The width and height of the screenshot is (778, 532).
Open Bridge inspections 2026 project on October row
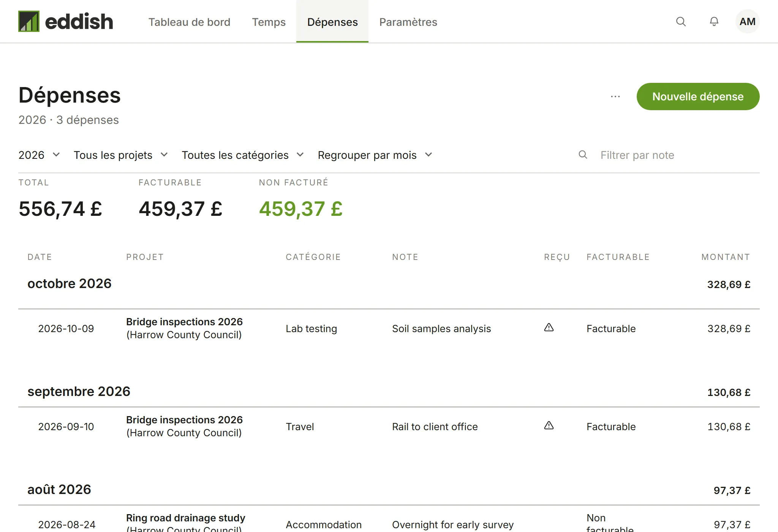184,322
